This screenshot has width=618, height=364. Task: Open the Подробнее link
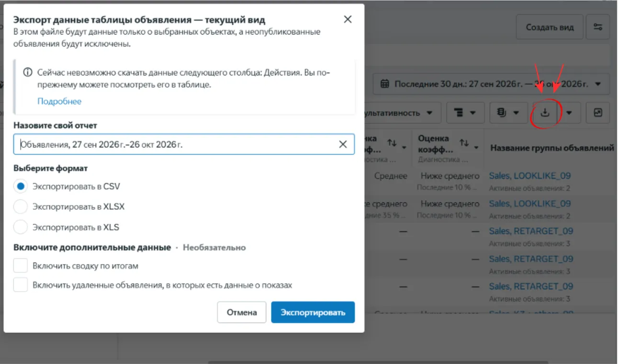59,101
